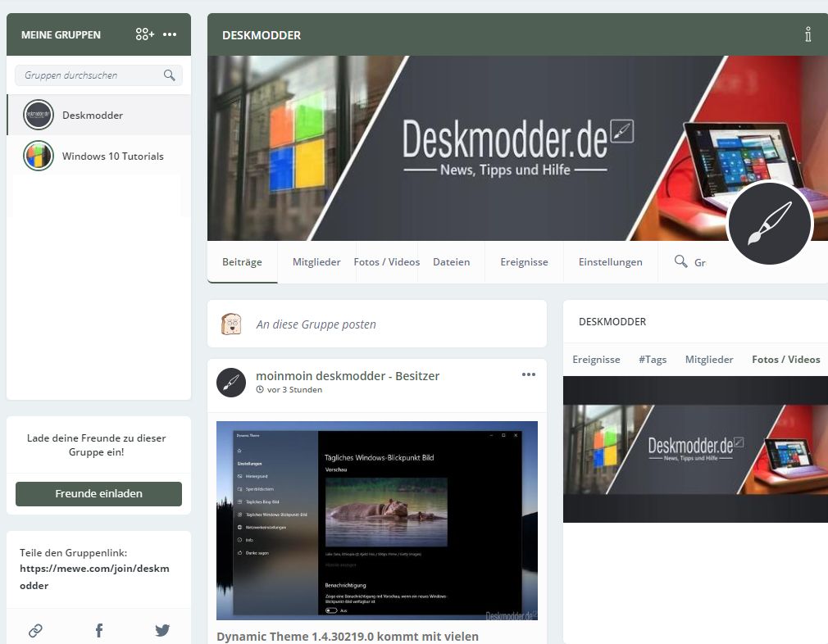The image size is (828, 644).
Task: Click DESKMODDER title in the top header bar
Action: (x=262, y=35)
